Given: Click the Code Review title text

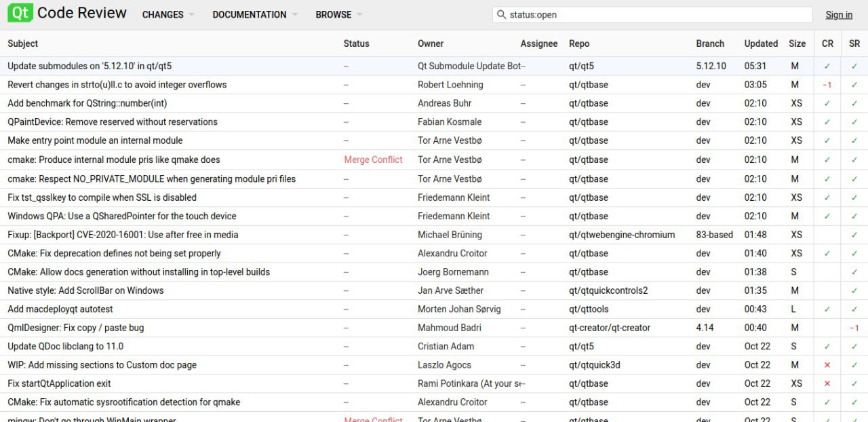Looking at the screenshot, I should tap(82, 13).
